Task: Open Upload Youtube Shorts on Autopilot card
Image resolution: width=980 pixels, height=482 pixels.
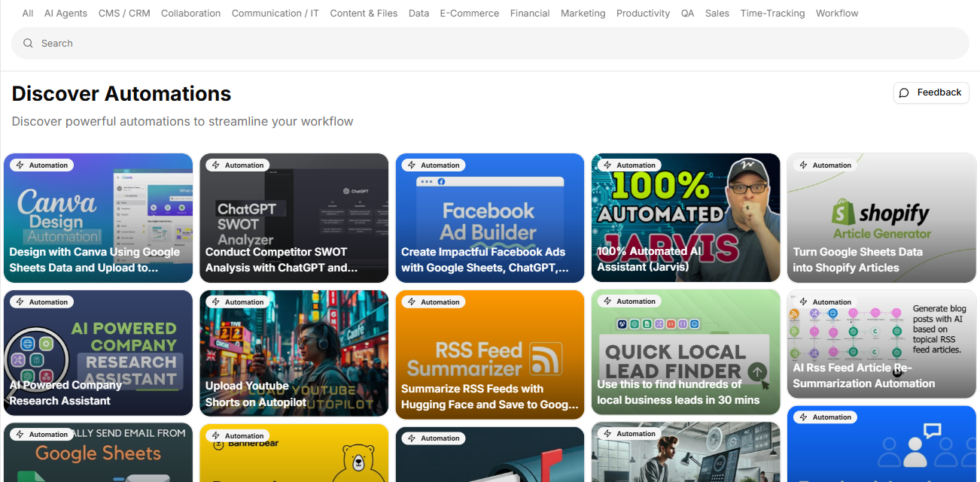Action: coord(294,353)
